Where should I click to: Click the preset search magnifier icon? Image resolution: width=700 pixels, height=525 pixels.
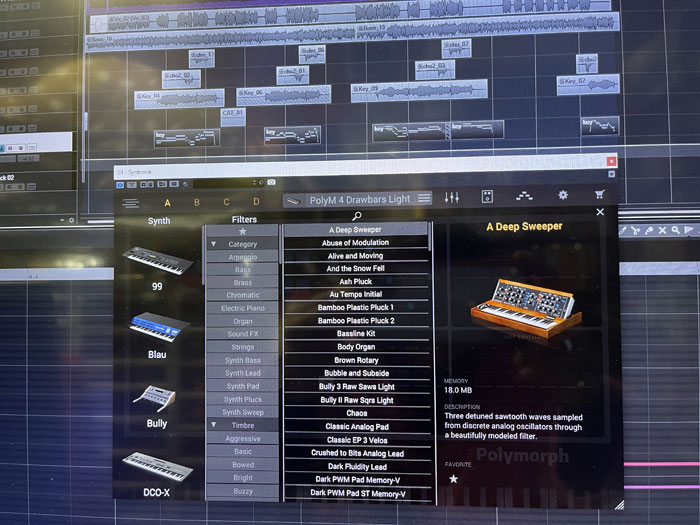pos(357,216)
